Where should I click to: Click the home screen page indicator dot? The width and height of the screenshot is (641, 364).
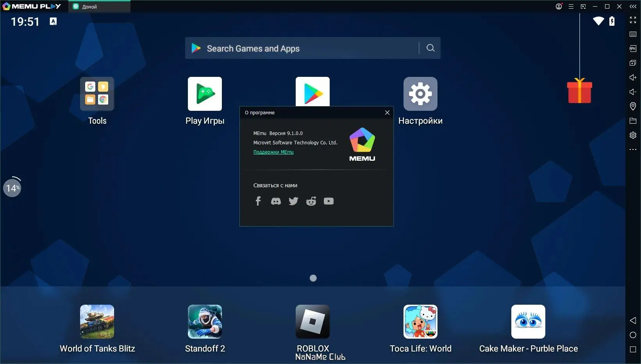313,278
